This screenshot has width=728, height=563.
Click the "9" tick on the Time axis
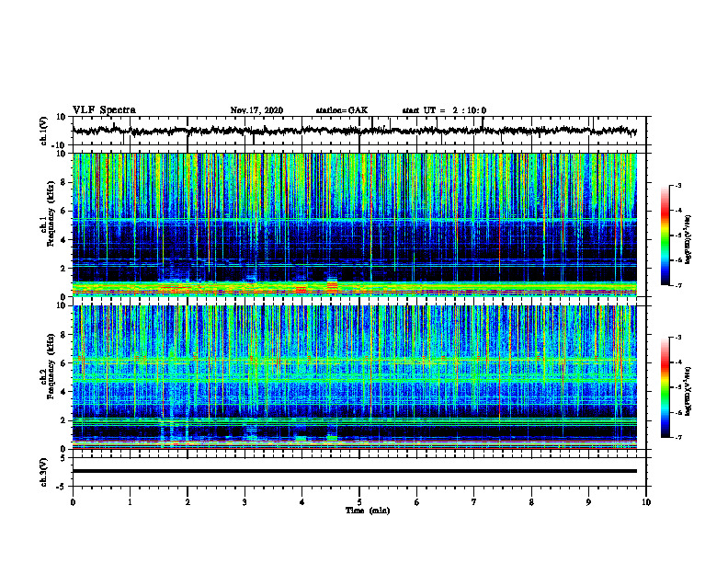588,502
